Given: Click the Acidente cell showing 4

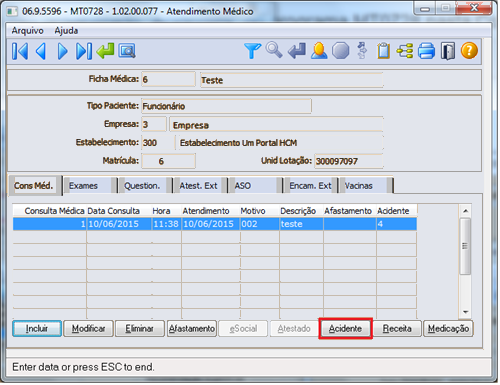Looking at the screenshot, I should point(397,224).
